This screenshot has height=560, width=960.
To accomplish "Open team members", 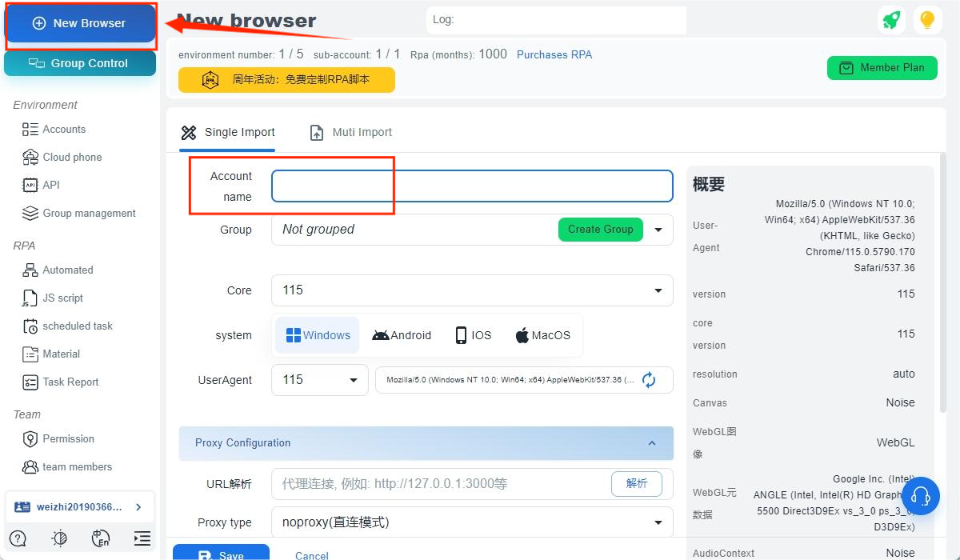I will (x=77, y=466).
